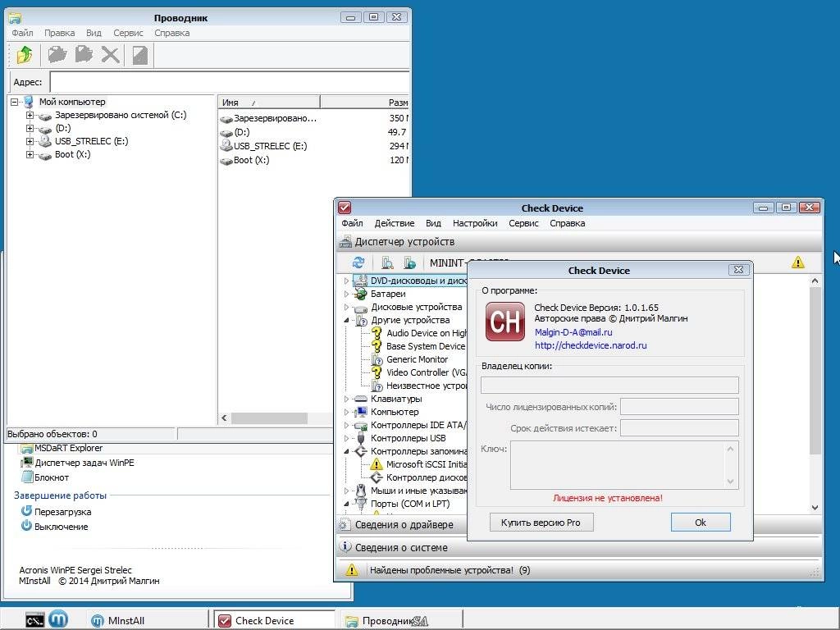Click the refresh icon in Check Device toolbar
Image resolution: width=840 pixels, height=630 pixels.
click(358, 262)
